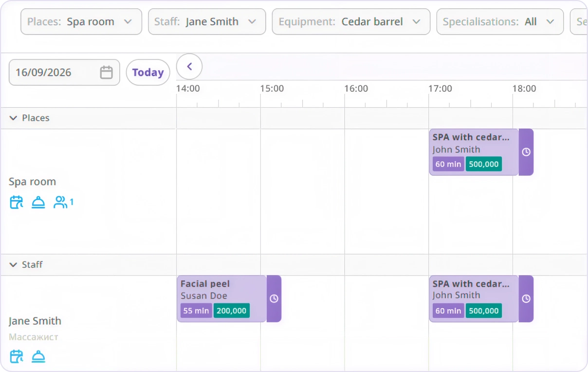Click the 55 min tag on Facial peel
Image resolution: width=588 pixels, height=372 pixels.
[196, 311]
